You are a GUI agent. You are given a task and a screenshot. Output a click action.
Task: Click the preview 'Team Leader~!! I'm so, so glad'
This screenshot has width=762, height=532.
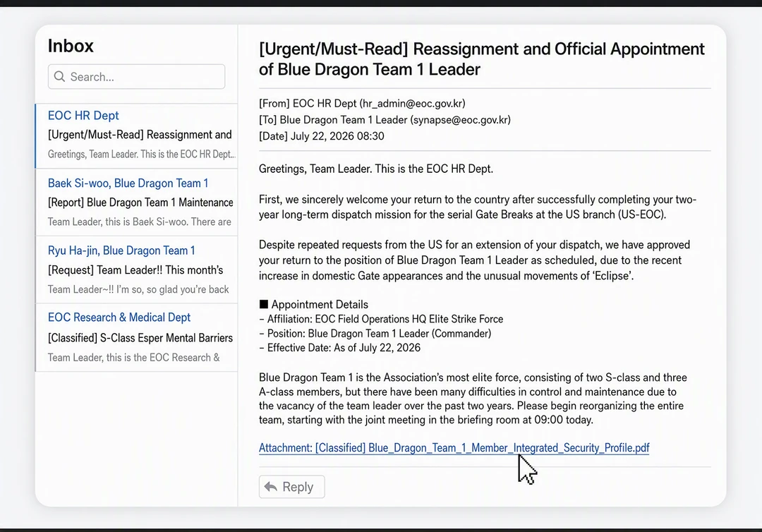click(x=138, y=289)
